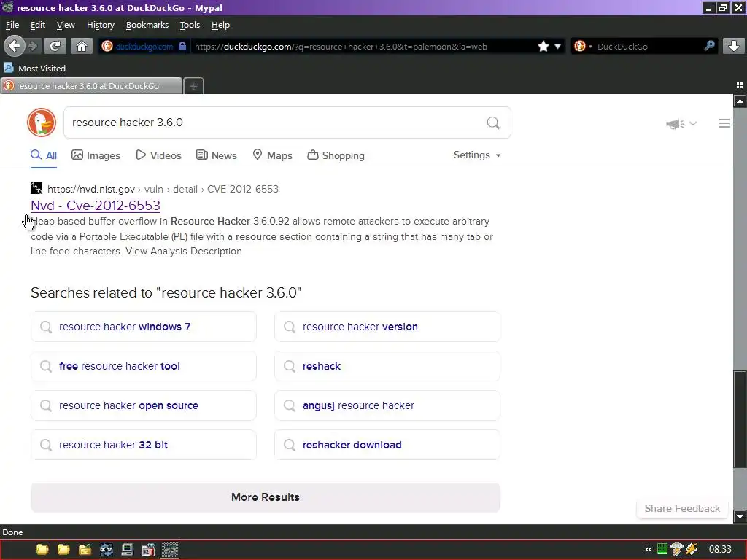Click the DuckDuckGo duck logo
747x560 pixels.
point(42,122)
